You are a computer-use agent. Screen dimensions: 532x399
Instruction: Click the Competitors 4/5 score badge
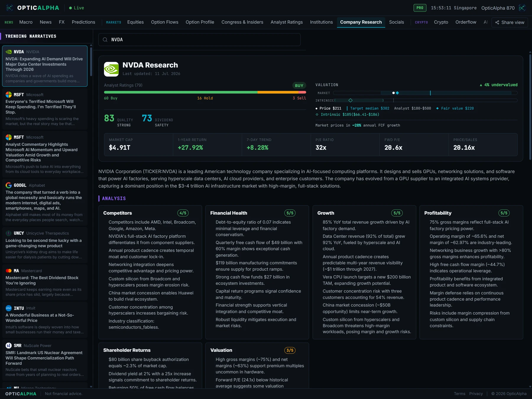183,213
